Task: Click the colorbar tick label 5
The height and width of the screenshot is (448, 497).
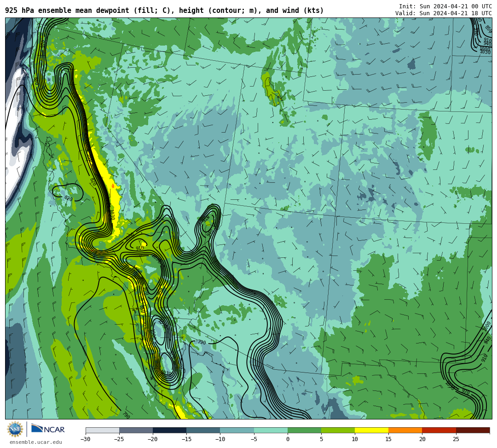Action: coord(321,439)
